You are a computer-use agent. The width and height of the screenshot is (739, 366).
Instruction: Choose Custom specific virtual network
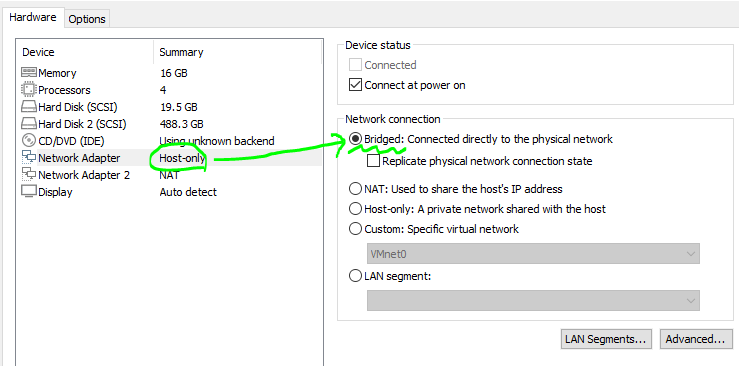click(355, 229)
